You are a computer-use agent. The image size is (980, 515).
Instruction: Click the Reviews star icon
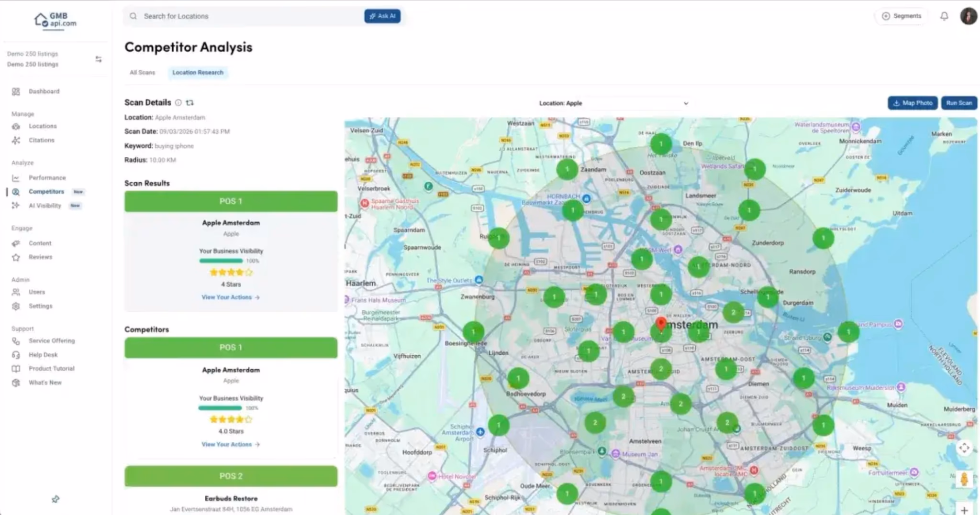click(x=16, y=257)
